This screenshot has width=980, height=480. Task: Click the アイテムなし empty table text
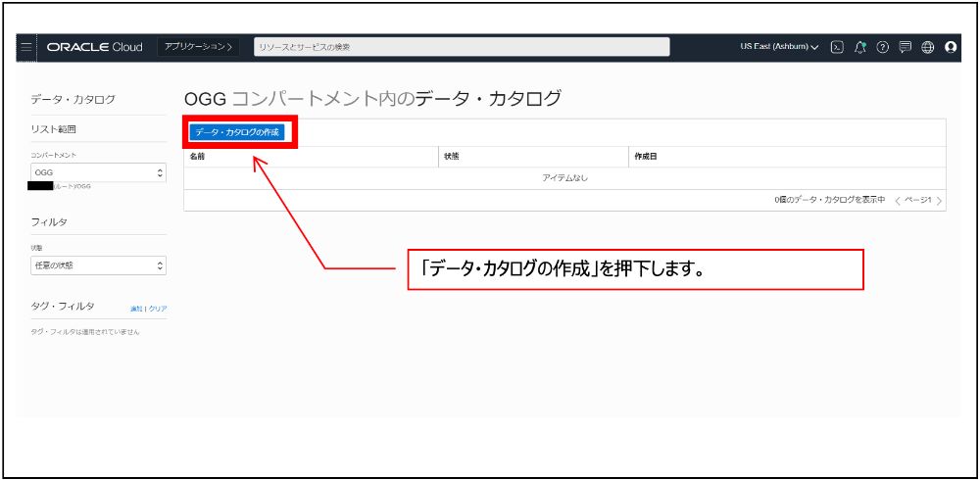pos(565,178)
